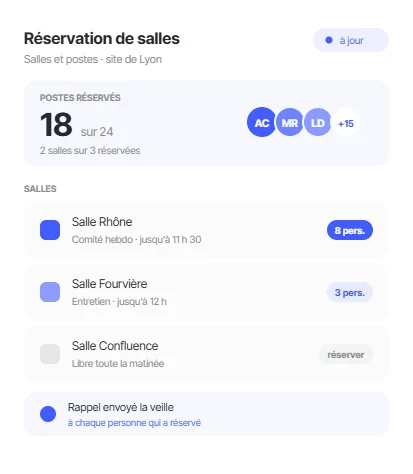
Task: Click the AC avatar circle
Action: point(261,122)
